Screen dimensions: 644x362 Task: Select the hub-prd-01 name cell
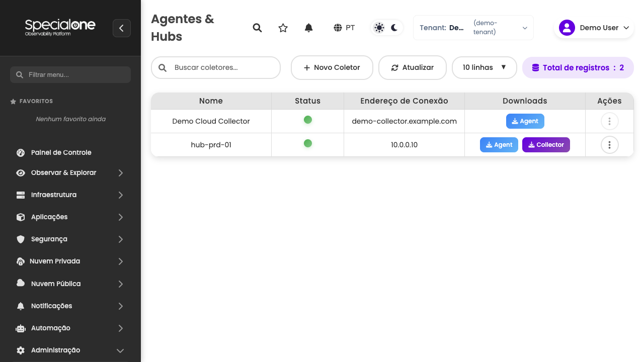[211, 145]
